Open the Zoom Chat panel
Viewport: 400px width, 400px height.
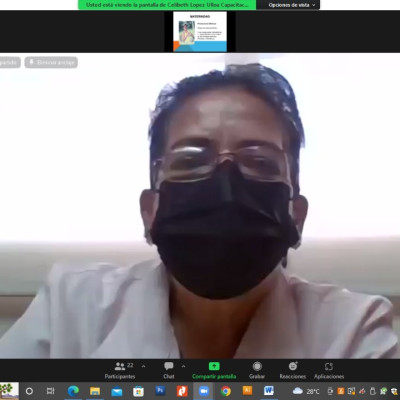pyautogui.click(x=169, y=370)
